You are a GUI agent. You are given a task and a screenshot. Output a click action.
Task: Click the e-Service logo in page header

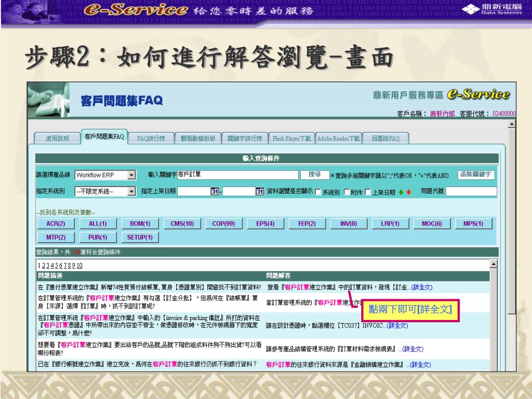(x=478, y=94)
